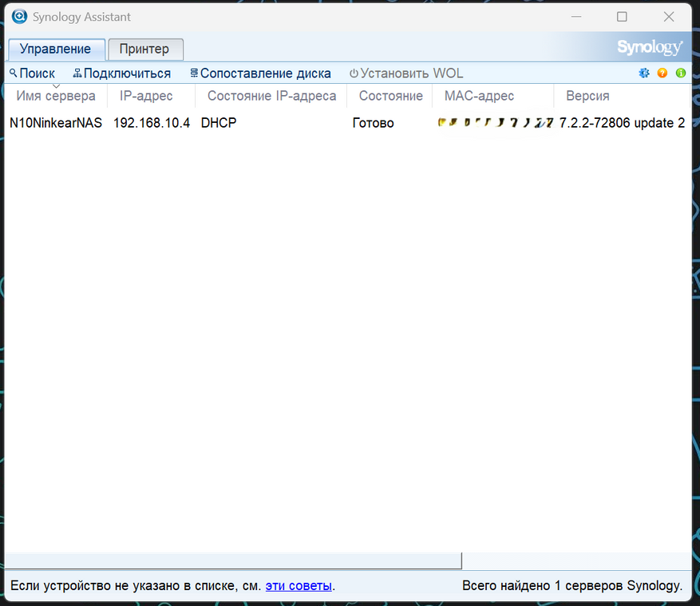
Task: Click the Synology logo in the header
Action: [x=650, y=47]
